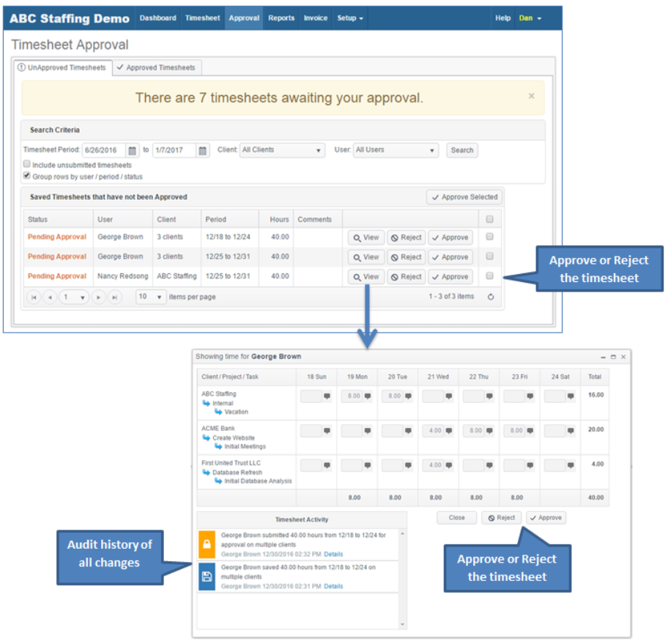This screenshot has height=644, width=668.
Task: Open Details link for submitted activity
Action: click(x=333, y=554)
